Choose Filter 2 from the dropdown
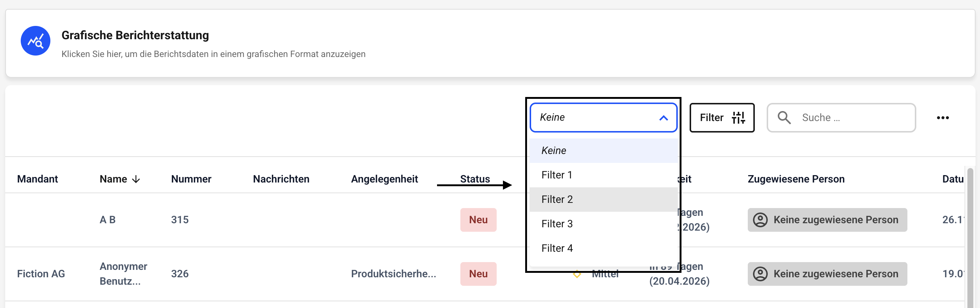 (x=557, y=199)
